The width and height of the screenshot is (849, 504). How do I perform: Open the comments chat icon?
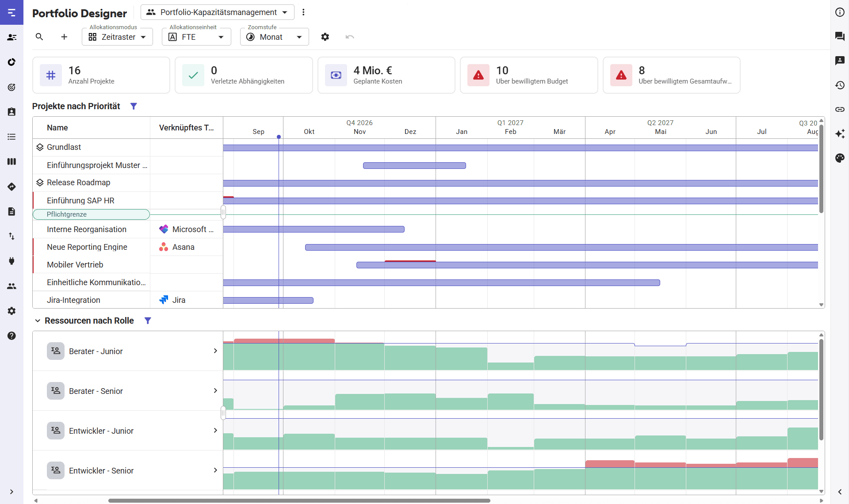pyautogui.click(x=840, y=36)
